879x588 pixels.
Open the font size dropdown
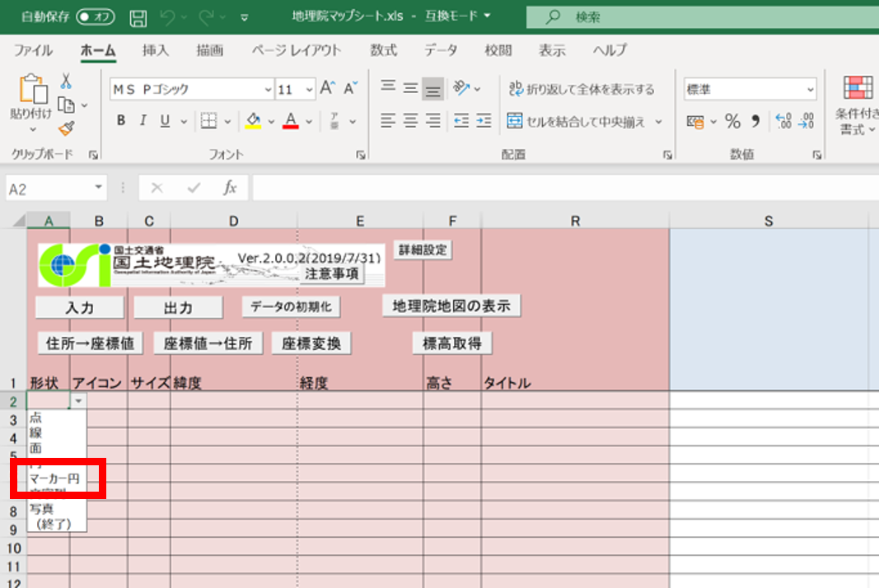pos(309,90)
